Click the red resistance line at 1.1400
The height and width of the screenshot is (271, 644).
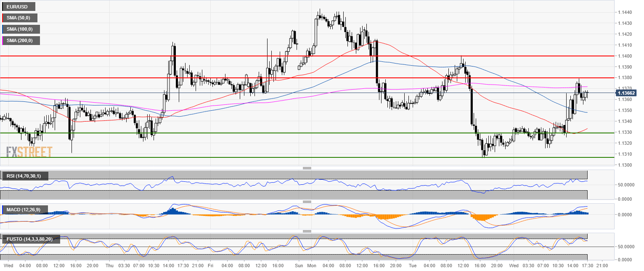point(294,56)
